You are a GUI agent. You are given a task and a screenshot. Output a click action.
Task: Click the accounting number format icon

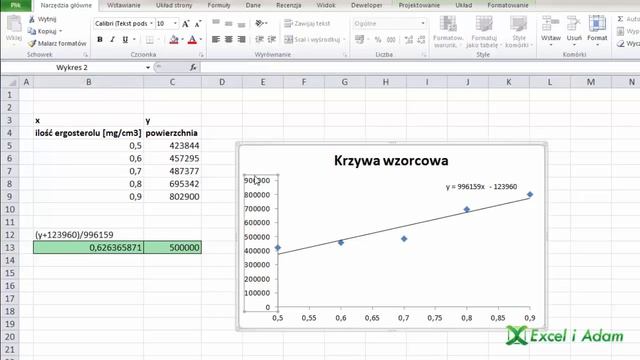pyautogui.click(x=359, y=40)
